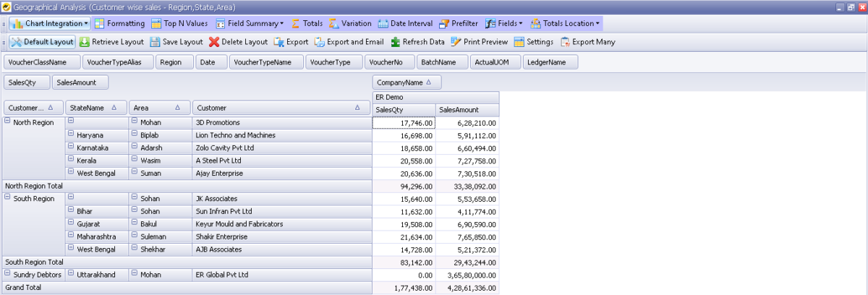Collapse the Kerala state row
Screen dimensions: 868x295
(71, 160)
